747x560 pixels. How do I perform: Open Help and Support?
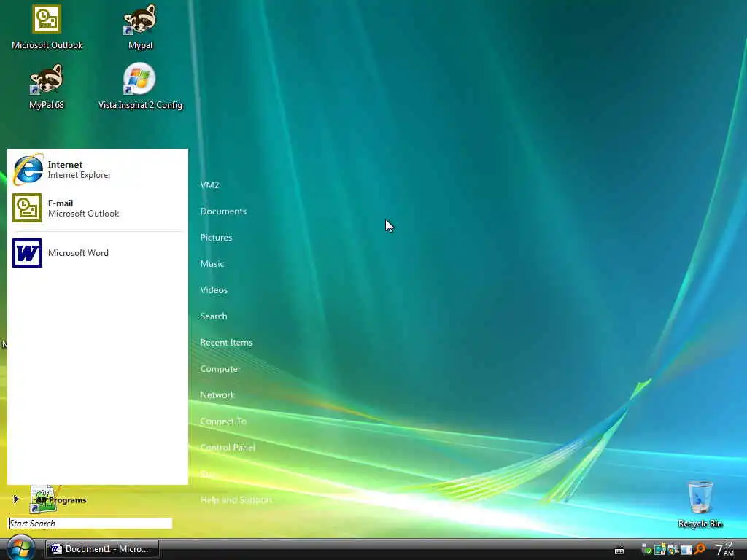point(236,499)
